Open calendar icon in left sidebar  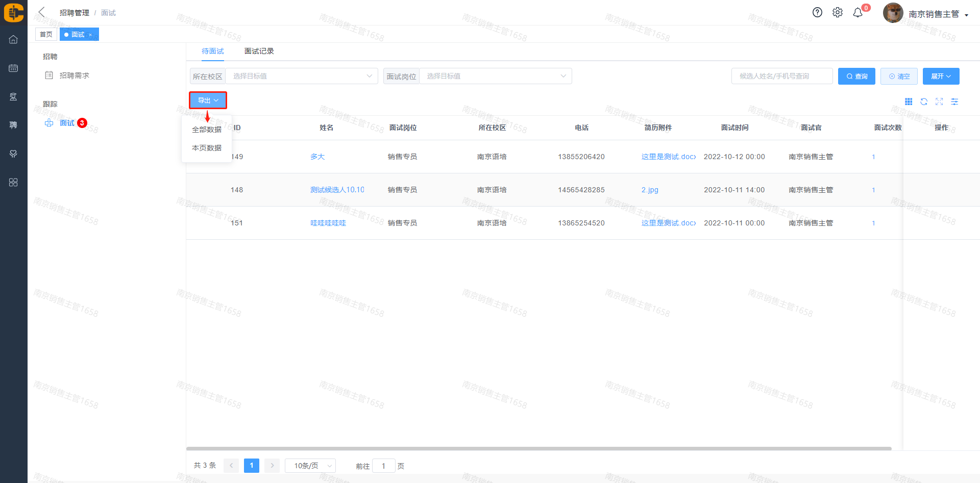pos(13,68)
